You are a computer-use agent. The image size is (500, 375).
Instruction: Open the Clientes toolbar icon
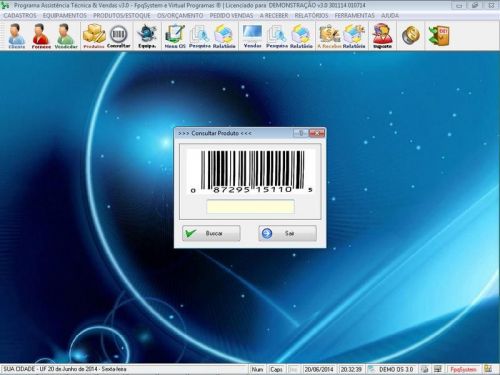point(17,36)
